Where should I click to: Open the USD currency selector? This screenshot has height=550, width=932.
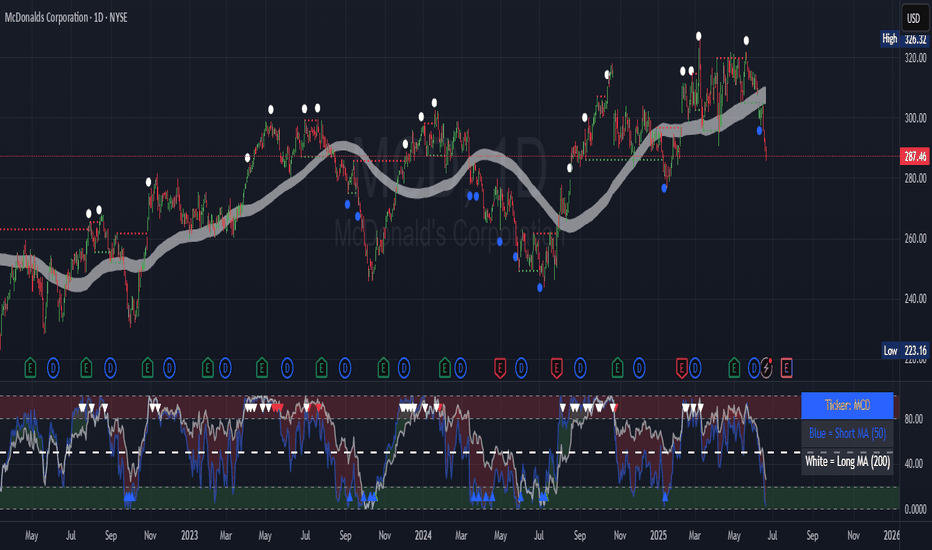point(913,18)
